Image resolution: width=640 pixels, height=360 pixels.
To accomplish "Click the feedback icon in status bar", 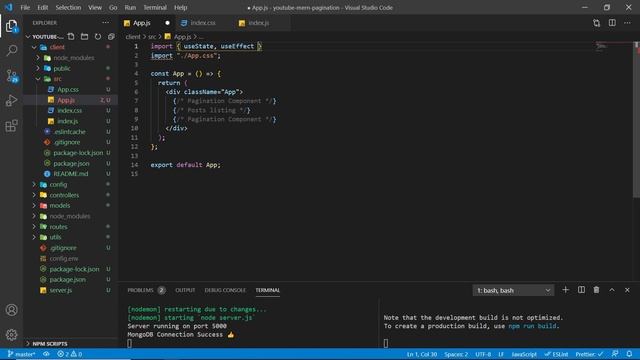I will coord(615,354).
